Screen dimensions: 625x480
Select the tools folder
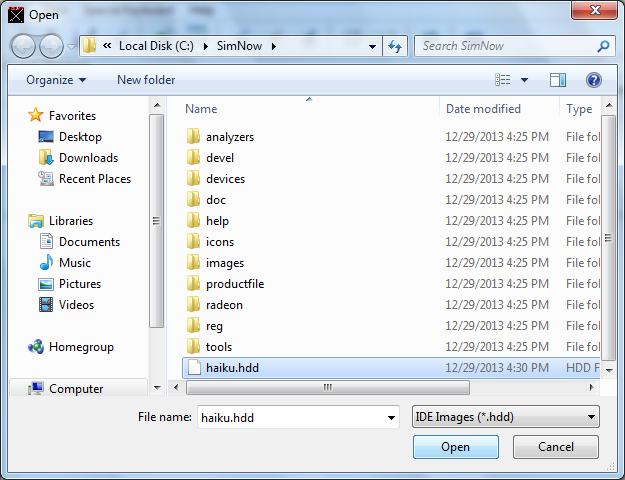click(x=219, y=347)
